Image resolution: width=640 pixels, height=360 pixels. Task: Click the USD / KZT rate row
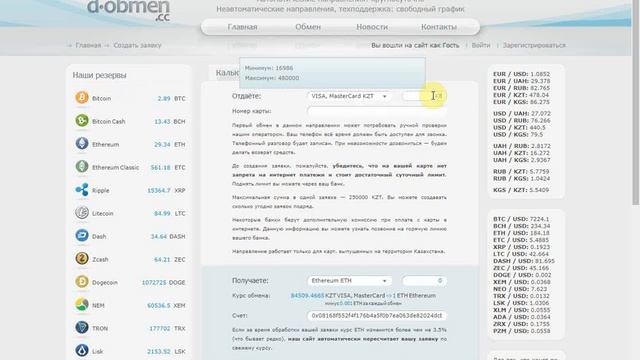519,127
